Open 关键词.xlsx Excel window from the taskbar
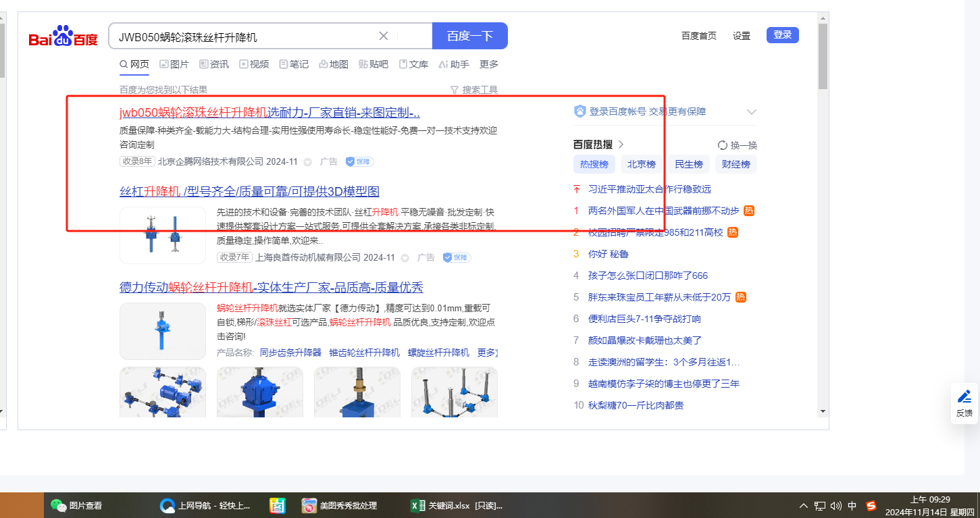Viewport: 980px width, 518px height. [457, 505]
